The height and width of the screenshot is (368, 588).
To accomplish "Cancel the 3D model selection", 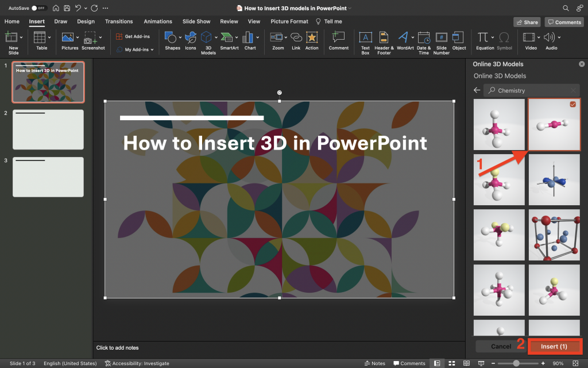I will (500, 346).
